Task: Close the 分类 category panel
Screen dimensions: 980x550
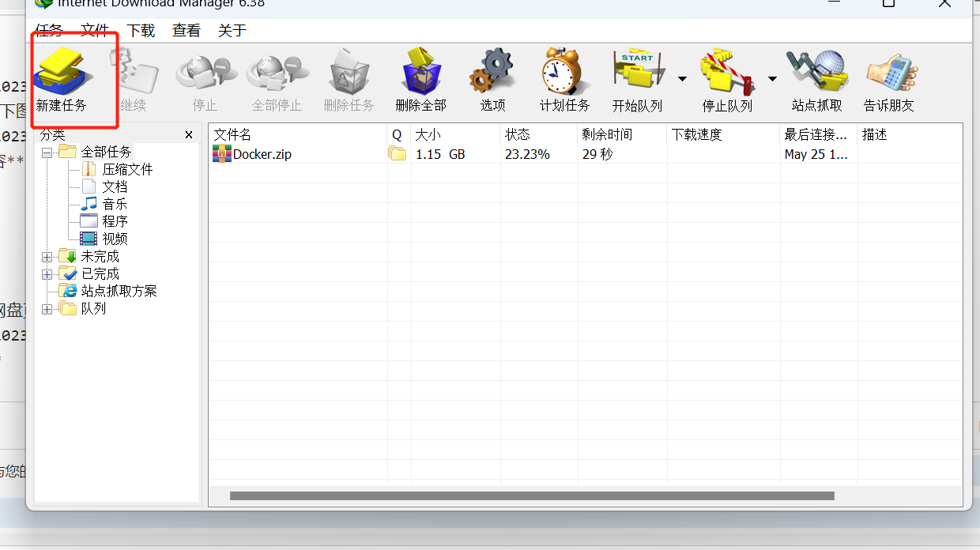Action: point(189,135)
